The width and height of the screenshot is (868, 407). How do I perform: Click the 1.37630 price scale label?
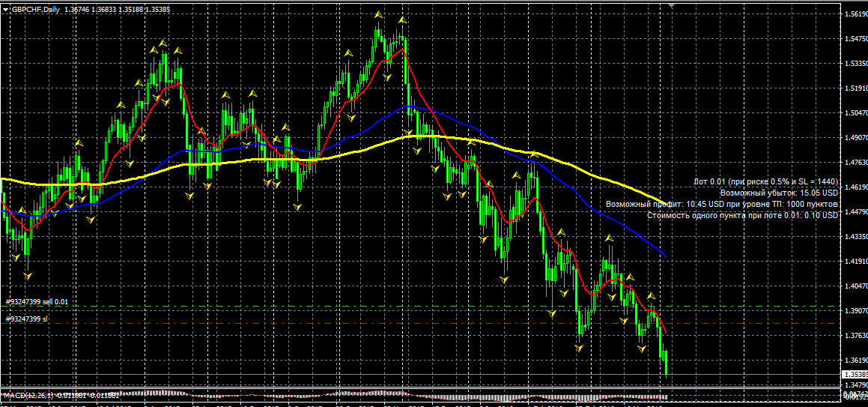click(x=856, y=335)
